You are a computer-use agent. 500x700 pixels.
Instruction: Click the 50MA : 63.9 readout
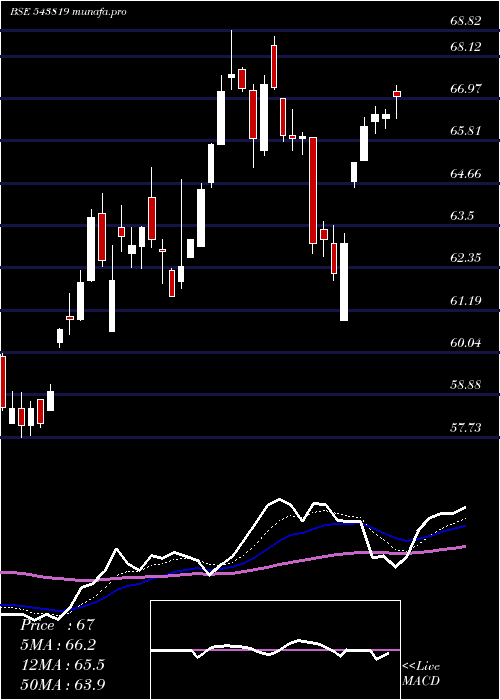62,684
